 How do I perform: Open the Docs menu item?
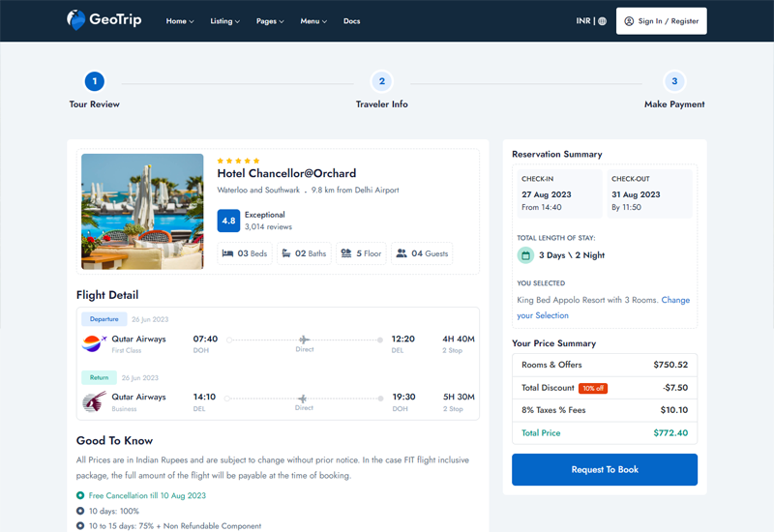click(x=351, y=21)
